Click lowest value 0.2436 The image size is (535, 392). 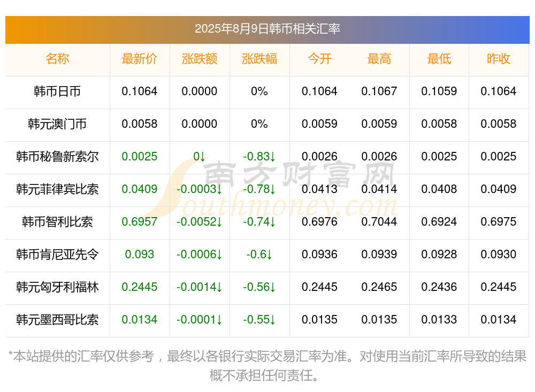pos(439,287)
